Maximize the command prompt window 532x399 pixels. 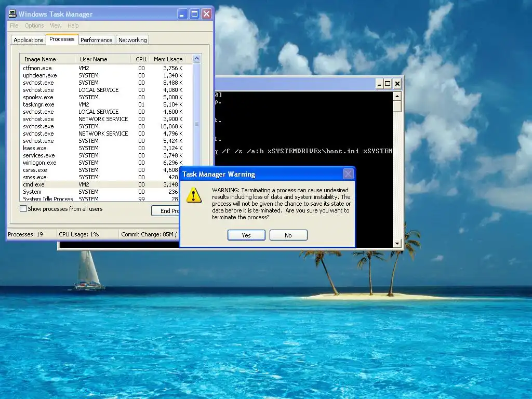click(388, 84)
